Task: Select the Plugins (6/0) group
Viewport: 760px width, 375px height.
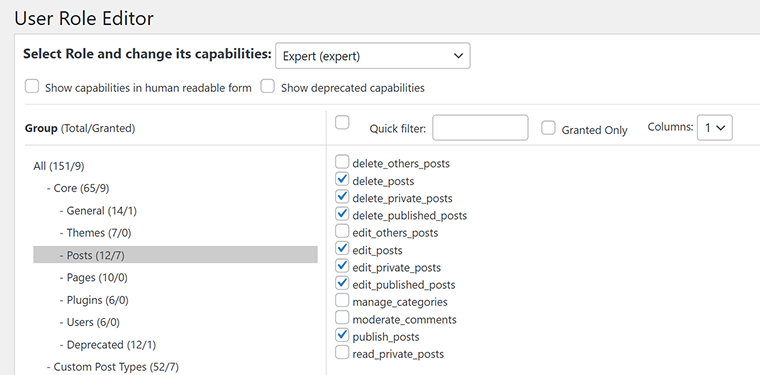Action: pyautogui.click(x=94, y=300)
